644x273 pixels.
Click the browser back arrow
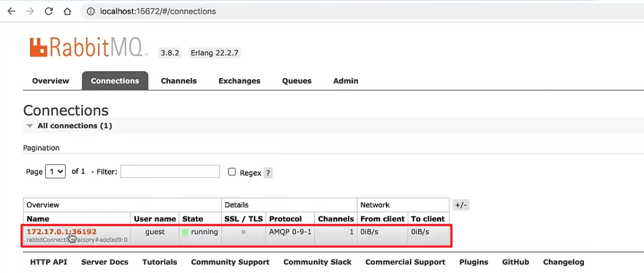click(11, 11)
